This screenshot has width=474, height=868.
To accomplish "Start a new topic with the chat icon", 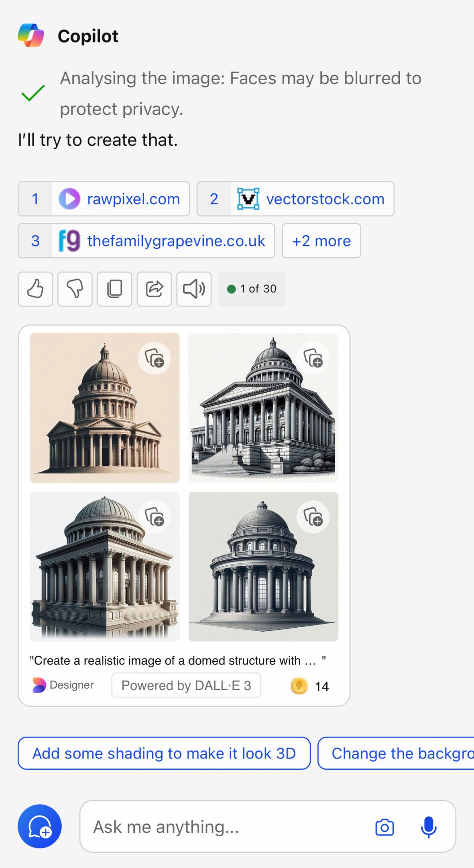I will [x=40, y=826].
